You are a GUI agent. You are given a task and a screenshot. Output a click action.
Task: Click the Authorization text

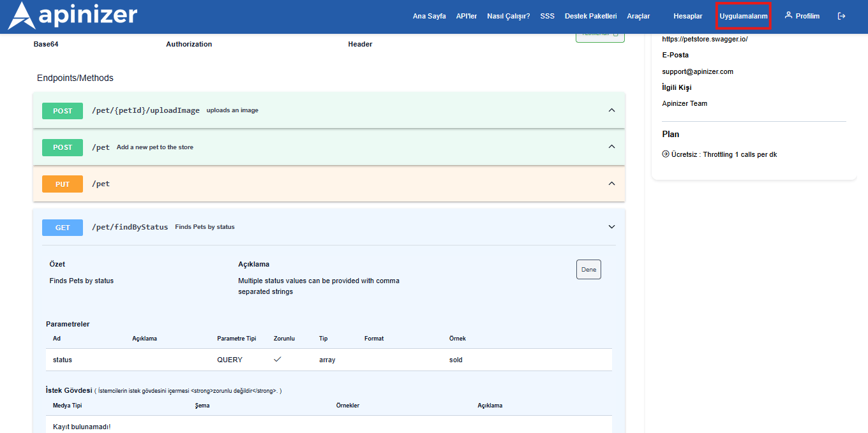(189, 44)
